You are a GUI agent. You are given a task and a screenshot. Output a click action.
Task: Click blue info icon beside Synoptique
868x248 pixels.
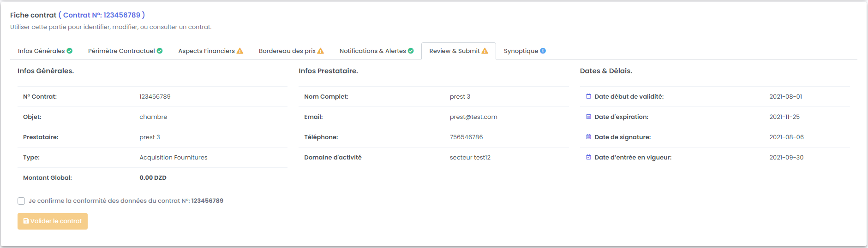point(543,51)
